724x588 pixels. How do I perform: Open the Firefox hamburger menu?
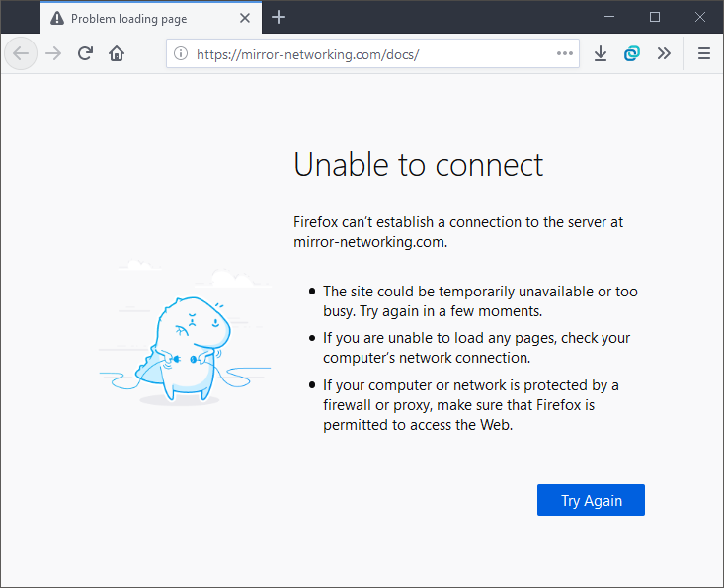703,53
